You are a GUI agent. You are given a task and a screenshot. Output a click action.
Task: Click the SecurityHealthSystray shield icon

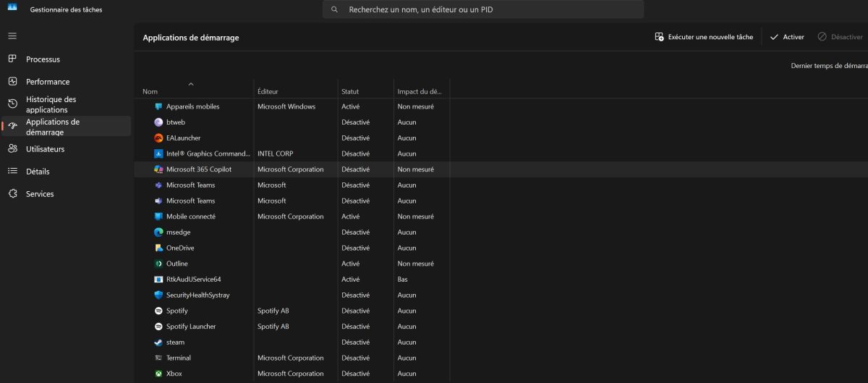[158, 295]
